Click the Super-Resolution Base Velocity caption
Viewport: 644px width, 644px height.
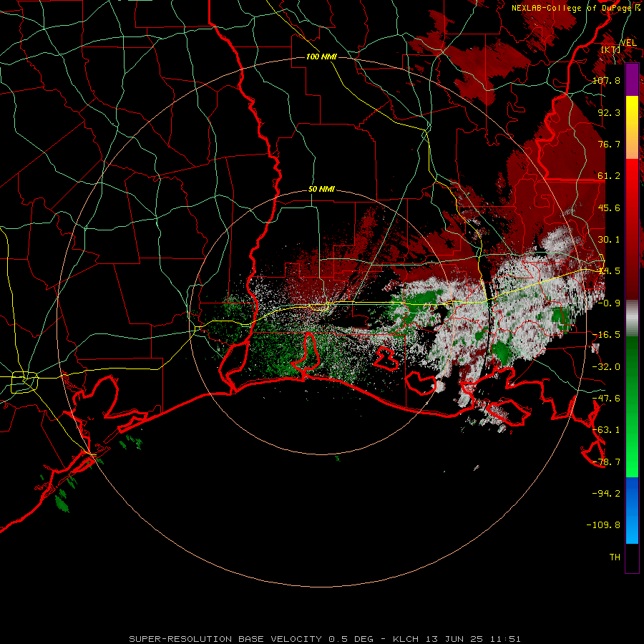point(325,639)
